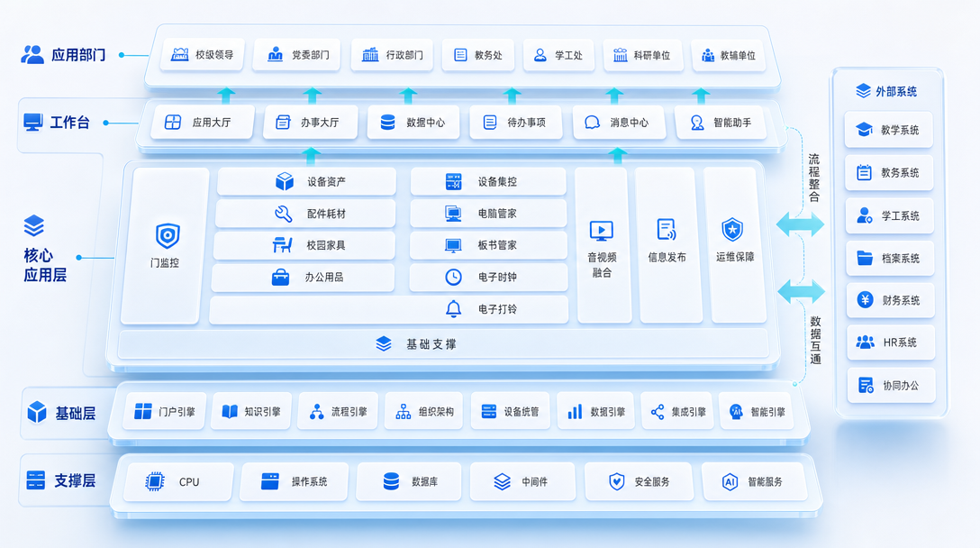Select the 运维保障 star shield icon
980x548 pixels.
(732, 230)
